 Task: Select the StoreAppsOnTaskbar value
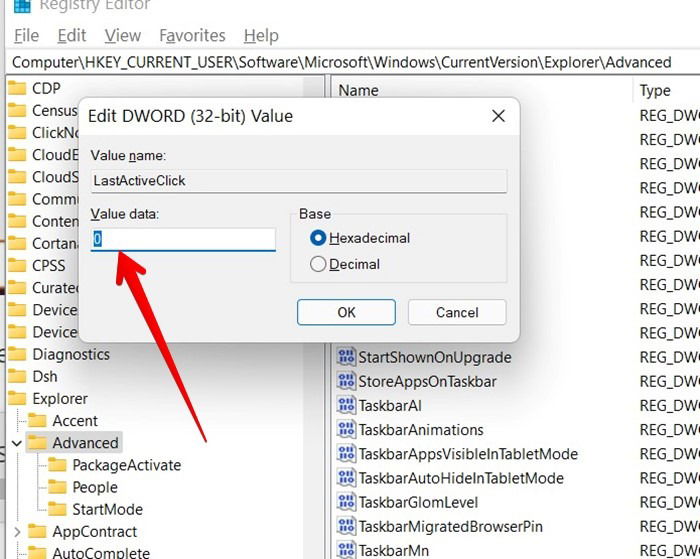point(427,382)
